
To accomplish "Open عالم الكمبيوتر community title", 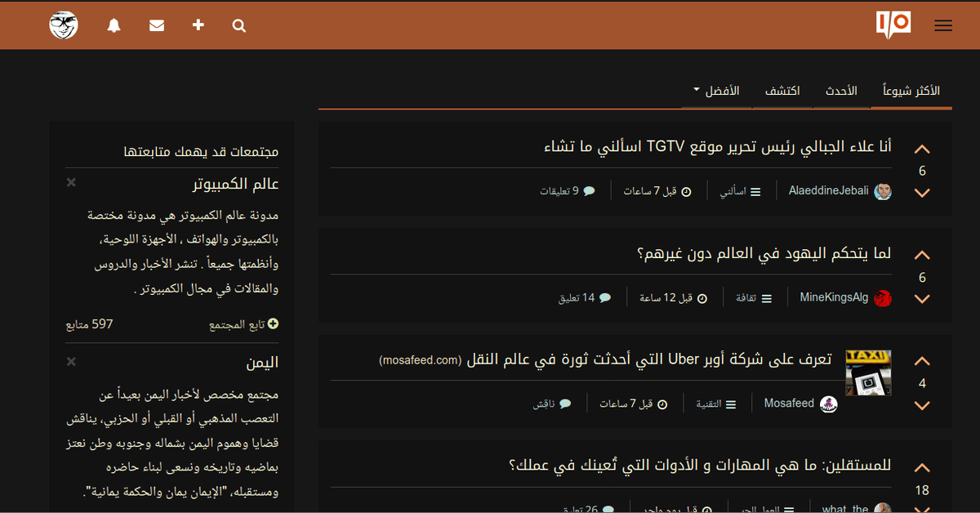I will pos(236,184).
